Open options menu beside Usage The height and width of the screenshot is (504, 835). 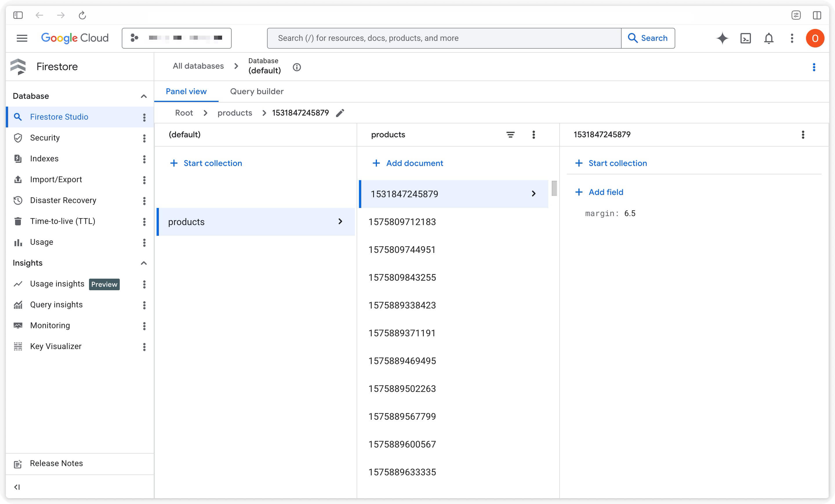click(x=144, y=242)
